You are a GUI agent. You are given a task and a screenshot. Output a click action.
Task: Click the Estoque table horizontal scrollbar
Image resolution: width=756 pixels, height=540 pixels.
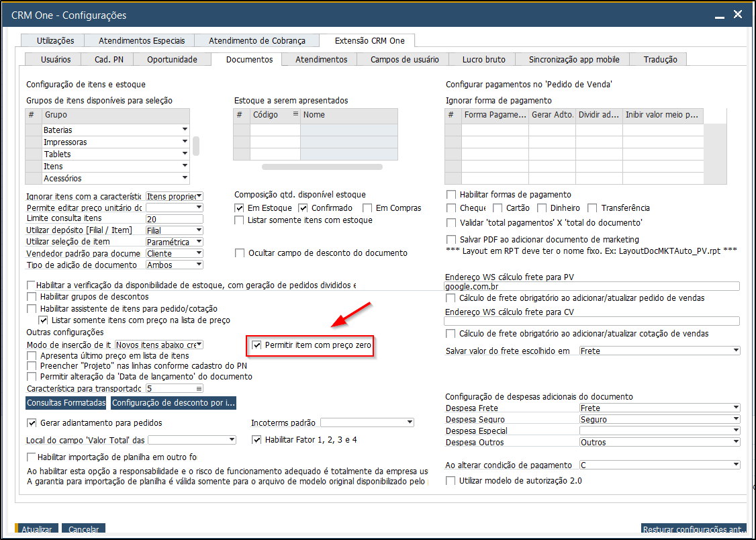click(x=322, y=167)
